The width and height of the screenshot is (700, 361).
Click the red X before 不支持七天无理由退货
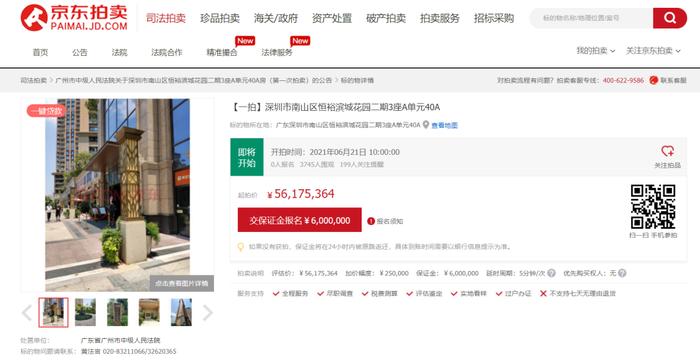pyautogui.click(x=543, y=294)
